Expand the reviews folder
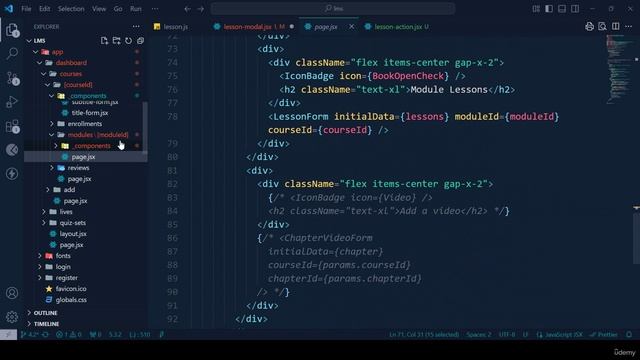Screen dimensions: 640x360 [x=52, y=168]
